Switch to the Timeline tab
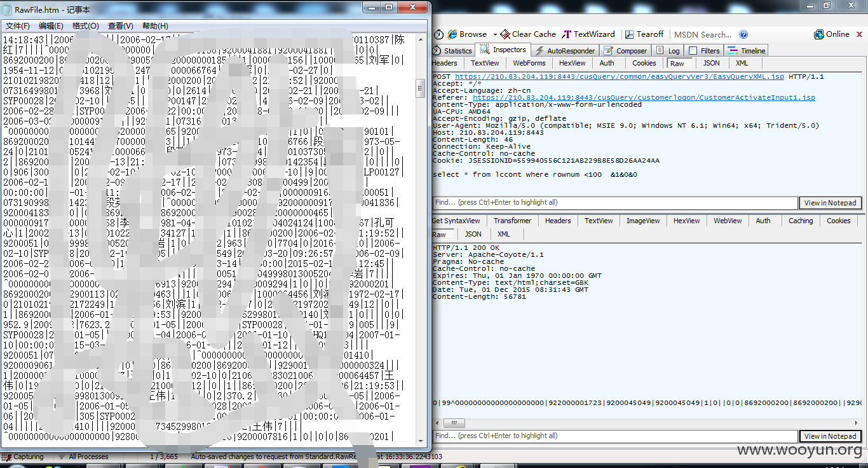The image size is (868, 468). (747, 51)
